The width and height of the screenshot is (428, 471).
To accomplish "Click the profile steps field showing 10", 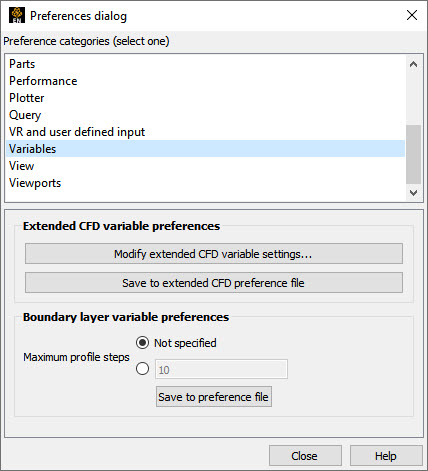I will [x=221, y=369].
